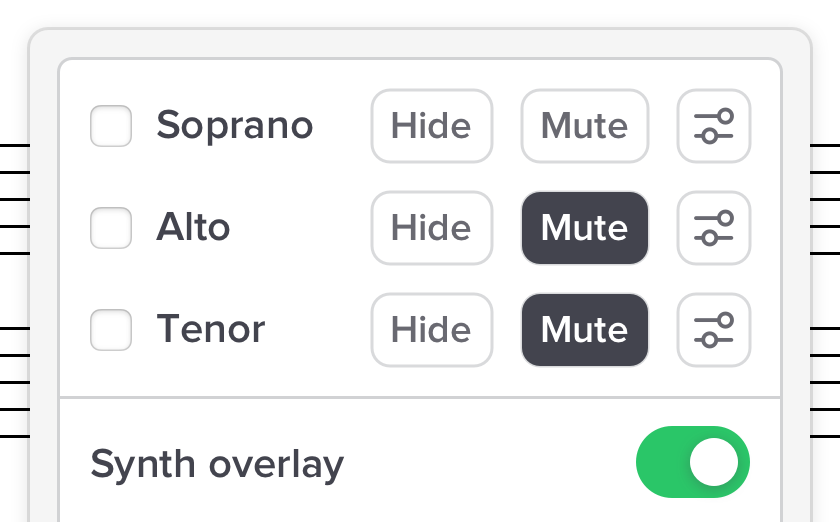This screenshot has width=840, height=522.
Task: Select the Tenor part checkbox
Action: tap(111, 330)
